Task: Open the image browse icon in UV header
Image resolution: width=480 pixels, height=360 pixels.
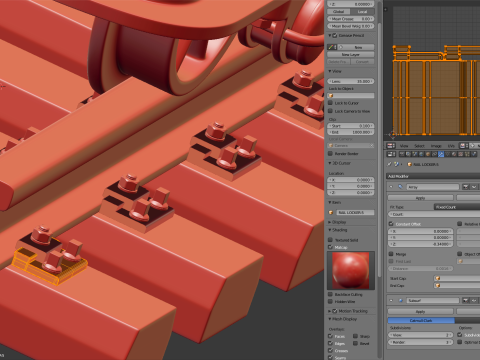Action: click(463, 146)
